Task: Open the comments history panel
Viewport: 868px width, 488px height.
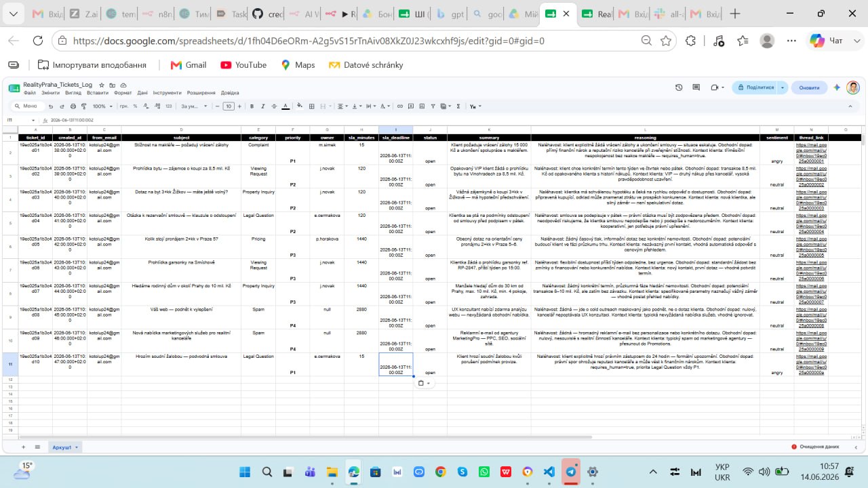Action: click(696, 87)
